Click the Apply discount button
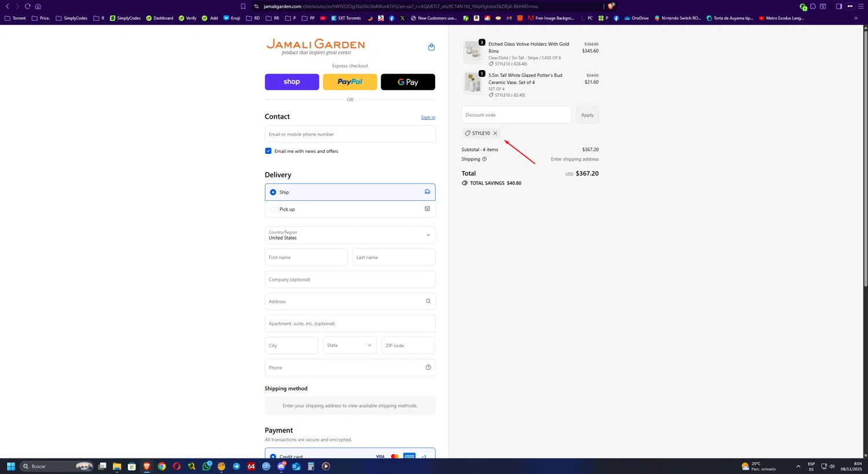Image resolution: width=868 pixels, height=474 pixels. click(587, 115)
